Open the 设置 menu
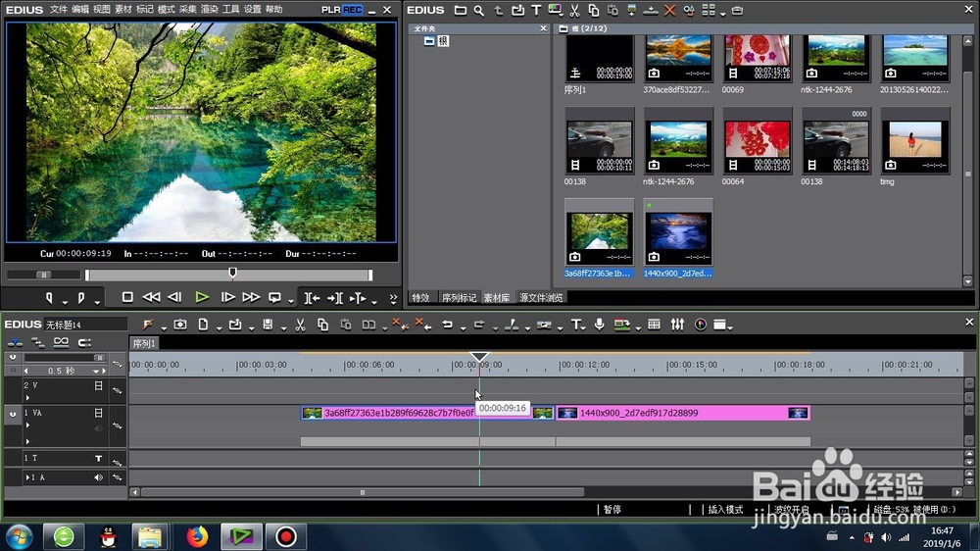 (253, 10)
